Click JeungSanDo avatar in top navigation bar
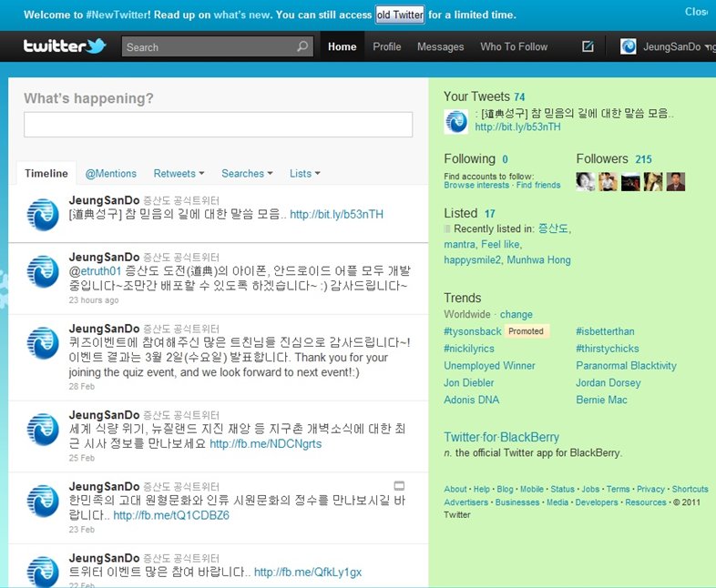 (628, 46)
